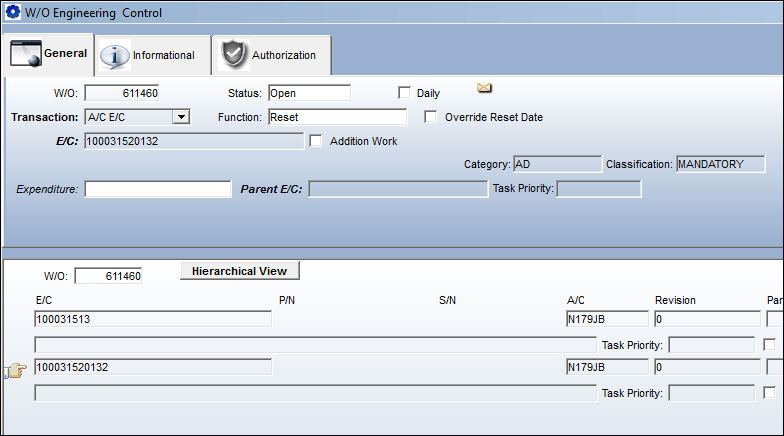The height and width of the screenshot is (436, 784).
Task: Click the top panel Task Priority field
Action: coord(598,189)
